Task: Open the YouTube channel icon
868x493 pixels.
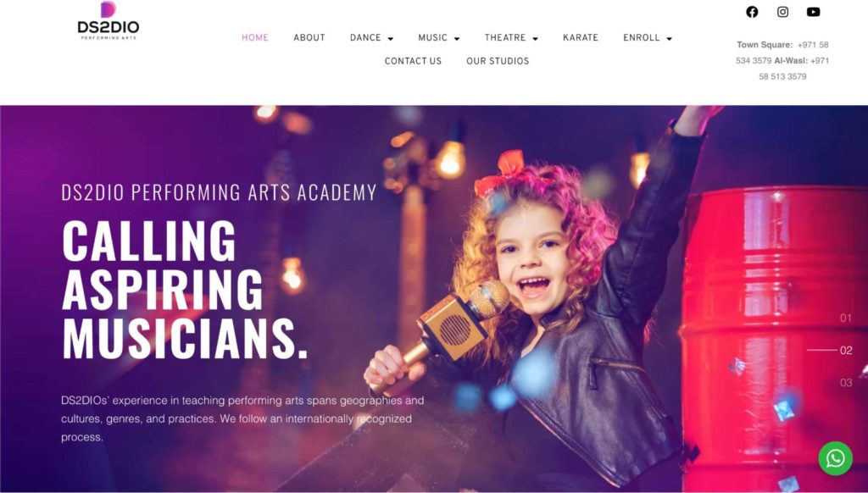Action: pyautogui.click(x=813, y=12)
